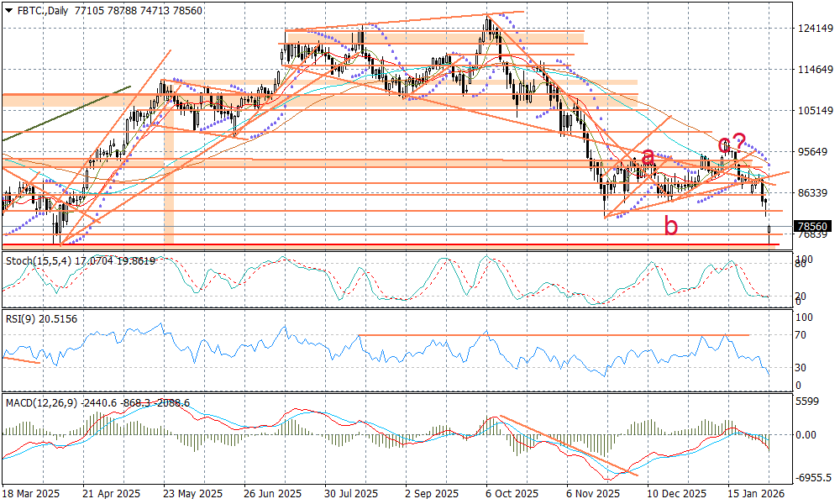Click the FBTC.,Daily chart title text
Screen dimensions: 840x504
tap(49, 8)
